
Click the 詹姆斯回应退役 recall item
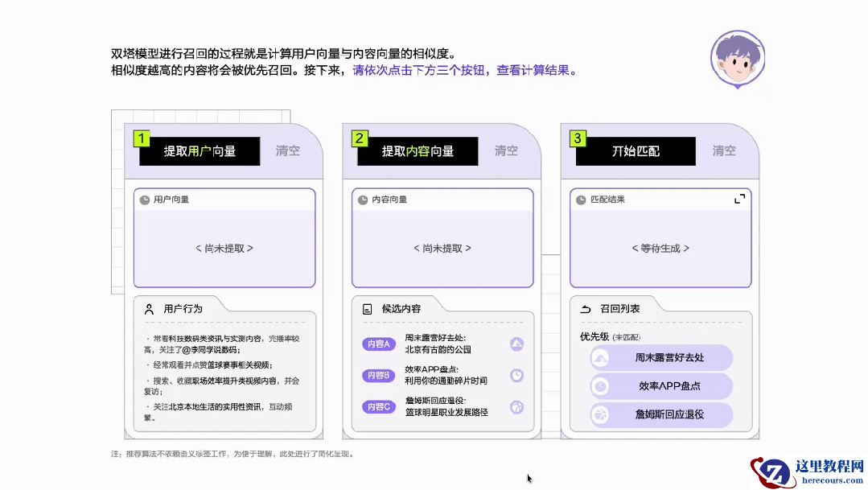point(661,414)
